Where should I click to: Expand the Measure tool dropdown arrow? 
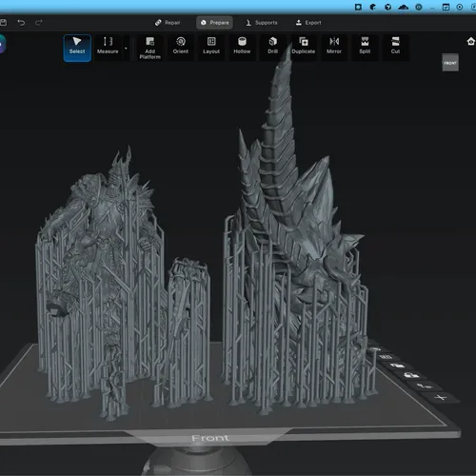pyautogui.click(x=126, y=49)
